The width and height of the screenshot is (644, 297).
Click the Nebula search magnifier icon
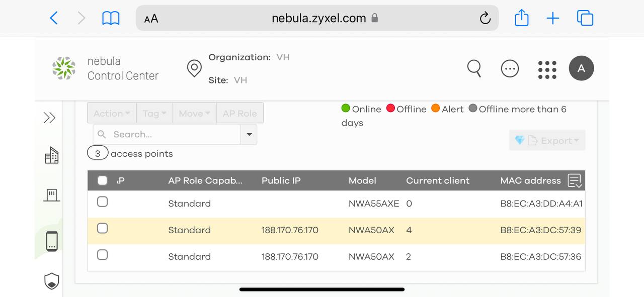coord(474,68)
